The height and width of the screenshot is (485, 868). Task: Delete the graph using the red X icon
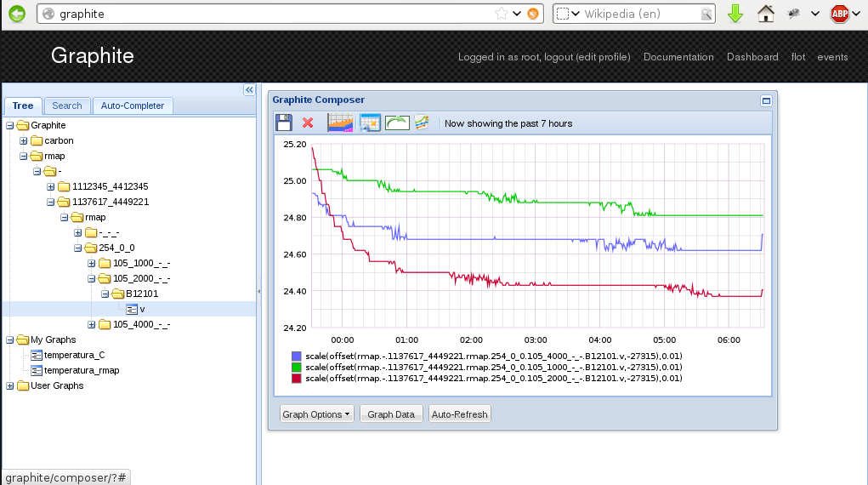tap(308, 123)
